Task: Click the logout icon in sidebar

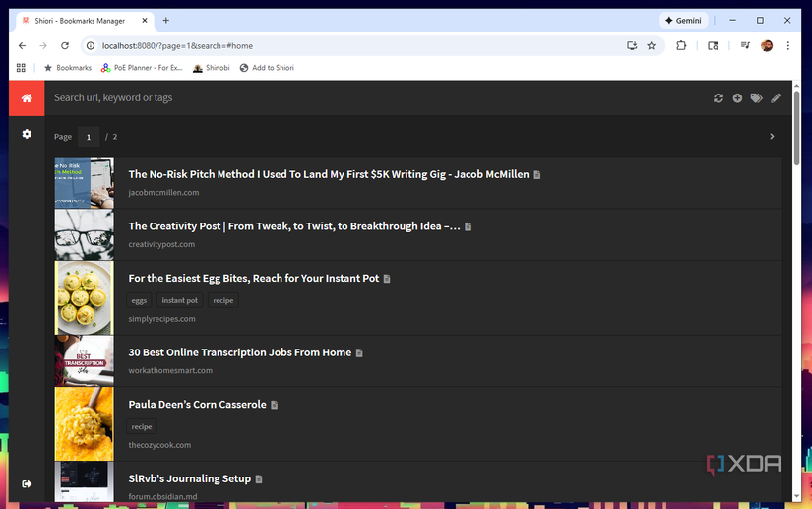Action: click(x=27, y=483)
